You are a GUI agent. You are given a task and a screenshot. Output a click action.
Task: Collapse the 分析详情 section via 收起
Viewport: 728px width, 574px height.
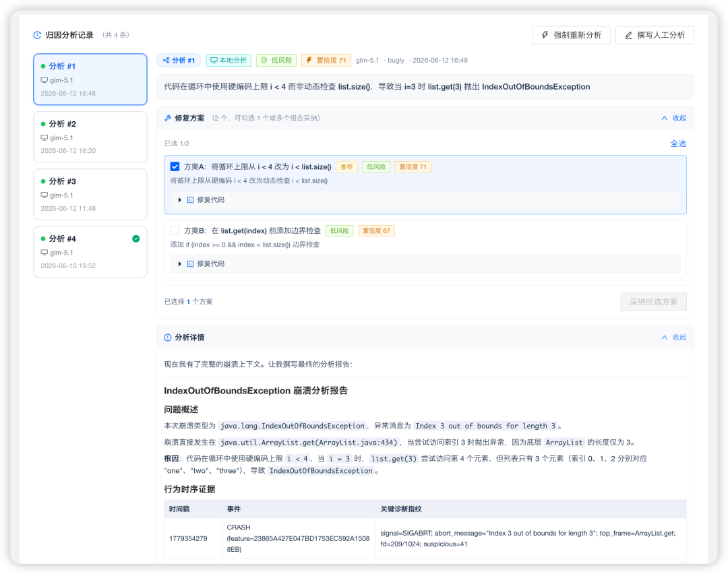click(673, 338)
